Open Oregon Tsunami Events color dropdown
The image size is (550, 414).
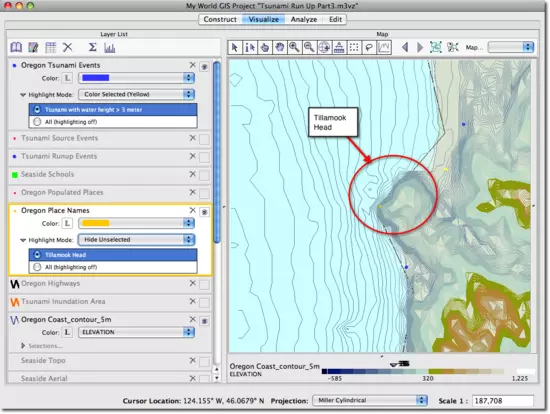point(136,78)
